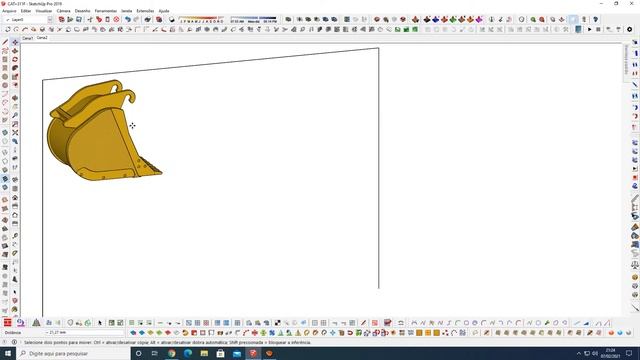Click the taskbar search box

tap(73, 353)
